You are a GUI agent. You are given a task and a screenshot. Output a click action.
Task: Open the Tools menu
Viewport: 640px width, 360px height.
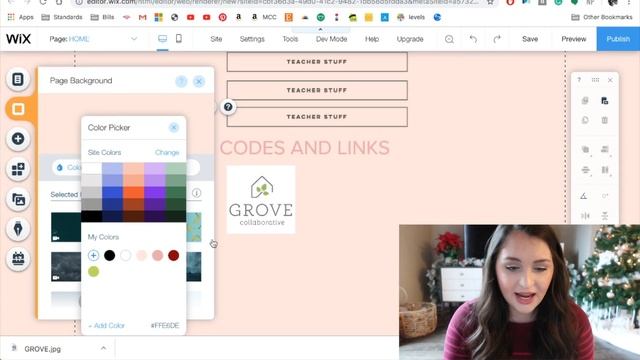pyautogui.click(x=290, y=39)
